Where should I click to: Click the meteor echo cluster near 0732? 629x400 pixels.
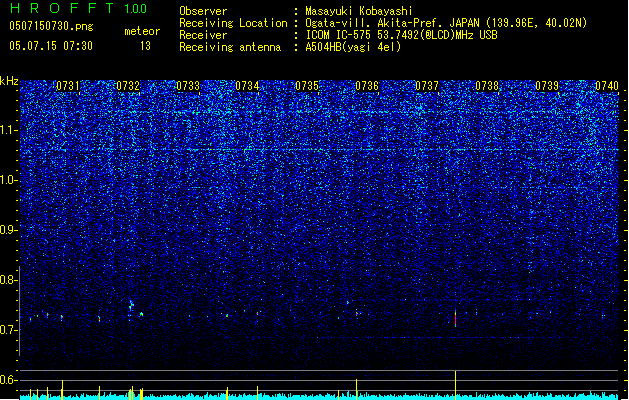131,306
